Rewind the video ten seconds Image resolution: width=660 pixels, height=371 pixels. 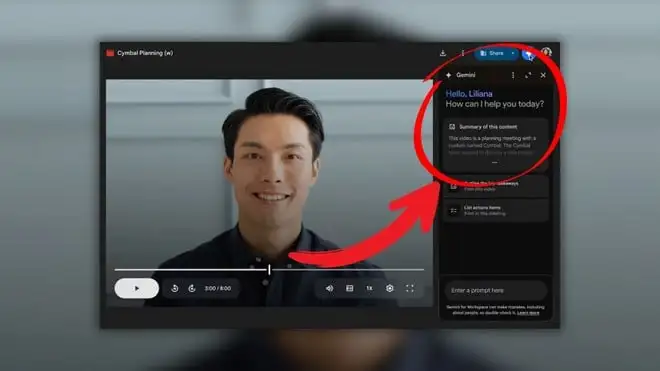pyautogui.click(x=175, y=288)
